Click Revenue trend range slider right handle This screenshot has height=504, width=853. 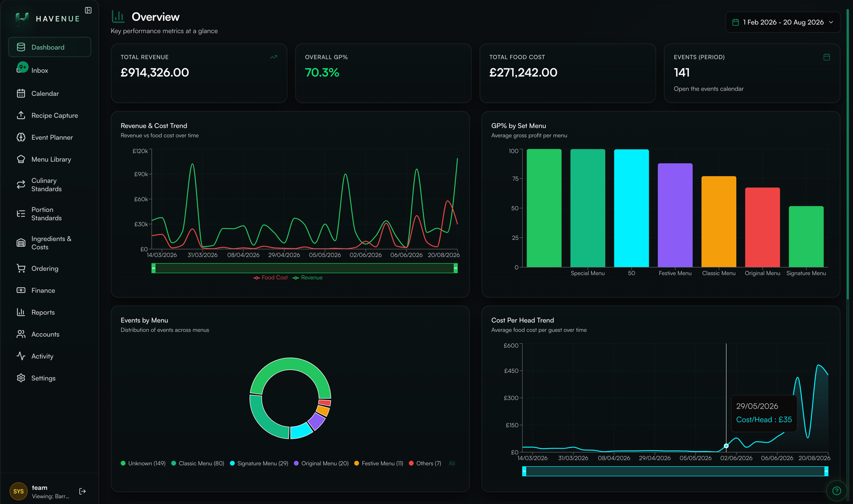(x=456, y=268)
